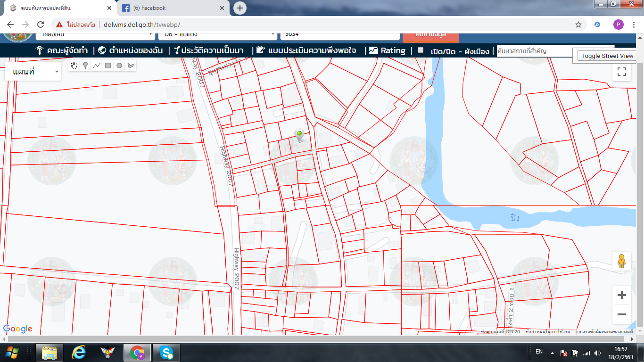Select the hand pan tool

coord(74,66)
